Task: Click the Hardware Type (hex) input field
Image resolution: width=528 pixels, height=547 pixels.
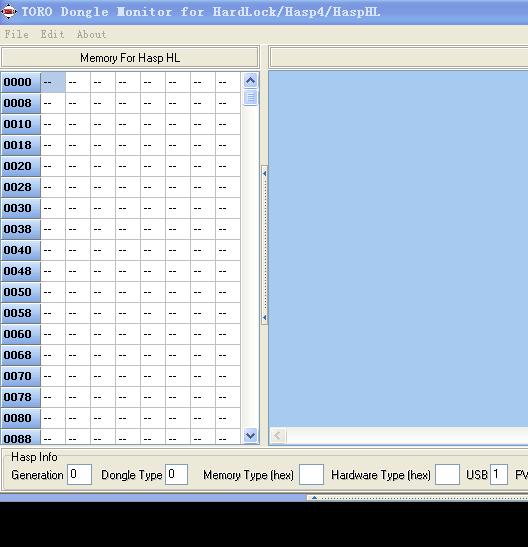Action: [447, 474]
